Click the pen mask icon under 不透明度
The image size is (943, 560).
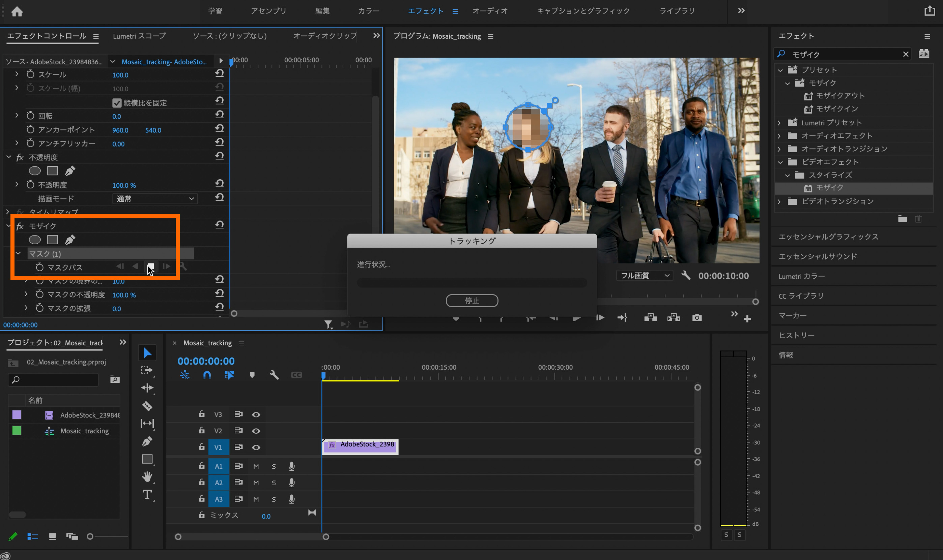[70, 171]
